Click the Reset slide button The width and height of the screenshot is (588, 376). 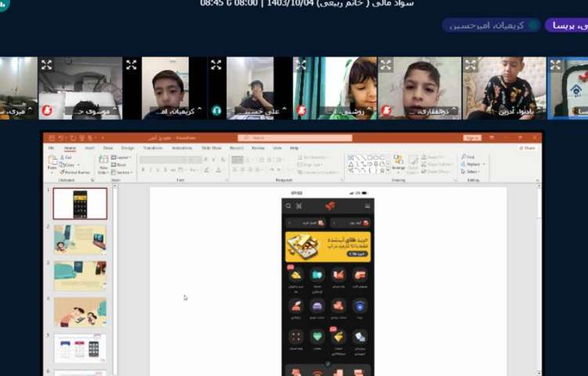click(119, 164)
